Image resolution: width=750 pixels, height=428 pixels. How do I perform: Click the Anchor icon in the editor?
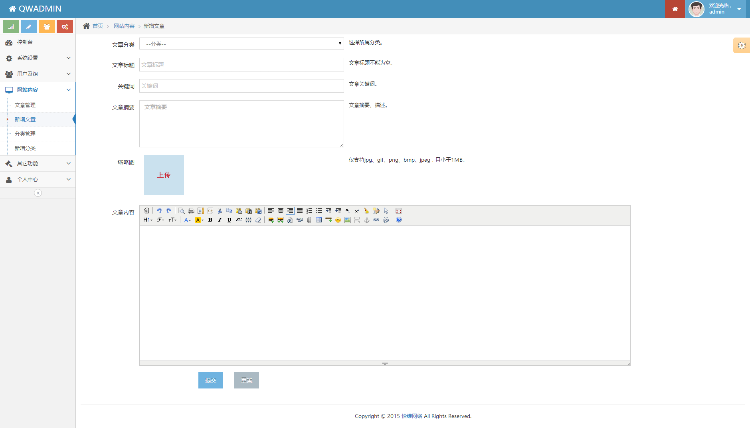pyautogui.click(x=367, y=220)
